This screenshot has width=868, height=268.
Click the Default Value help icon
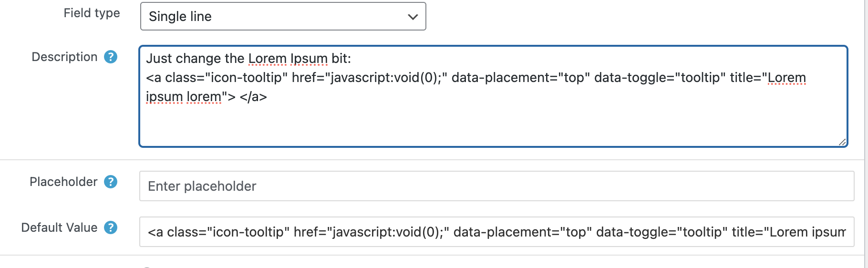click(111, 227)
